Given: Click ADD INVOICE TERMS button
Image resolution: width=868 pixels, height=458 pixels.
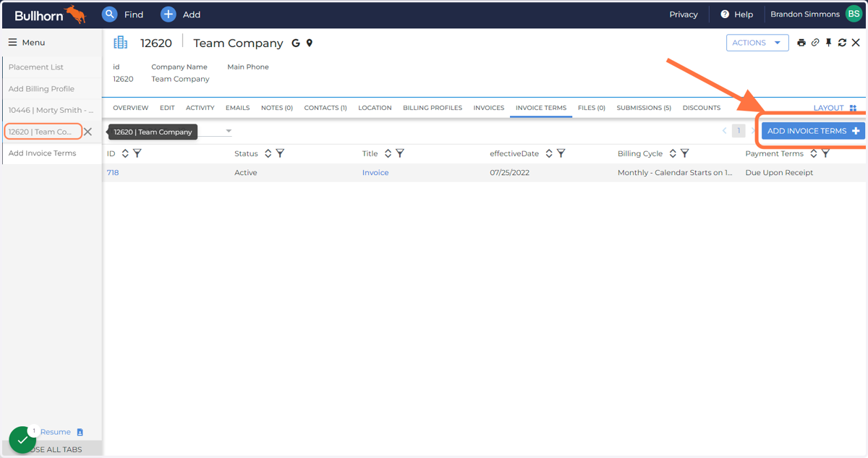Looking at the screenshot, I should coord(813,131).
